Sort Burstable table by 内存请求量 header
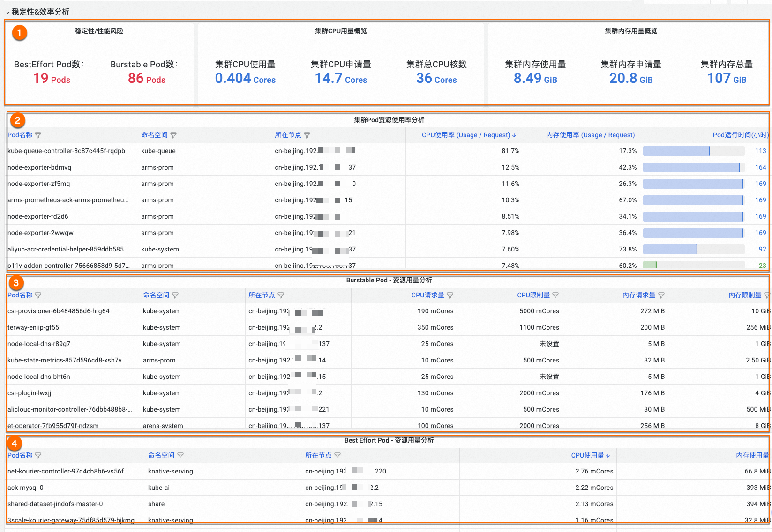This screenshot has width=772, height=532. click(x=639, y=296)
